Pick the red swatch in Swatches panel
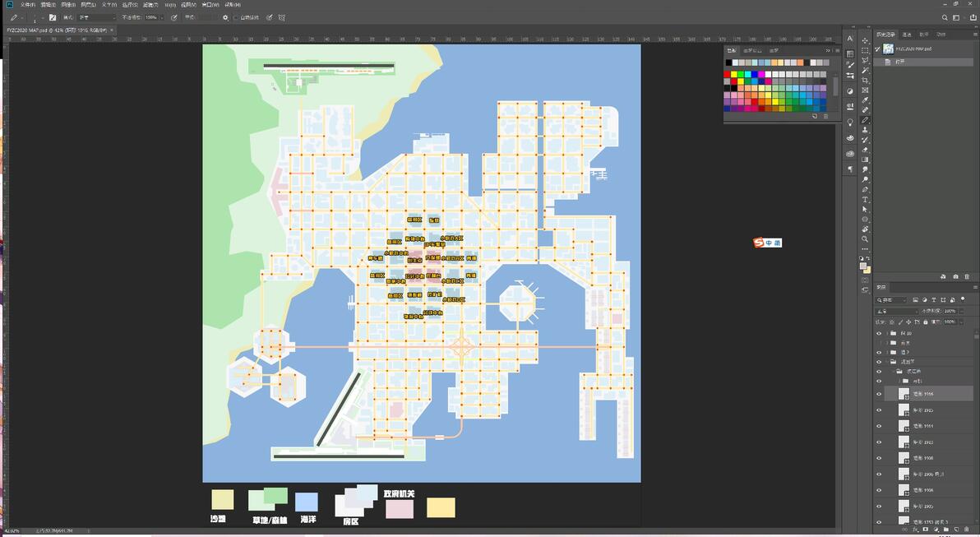 [x=728, y=75]
